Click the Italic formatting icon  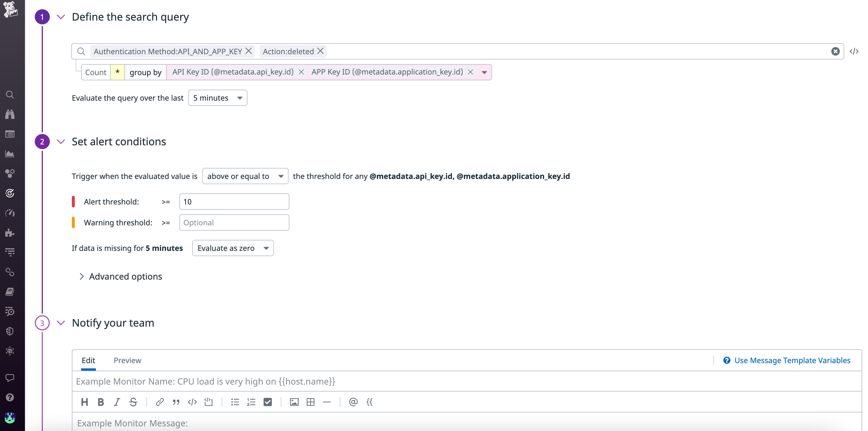116,402
